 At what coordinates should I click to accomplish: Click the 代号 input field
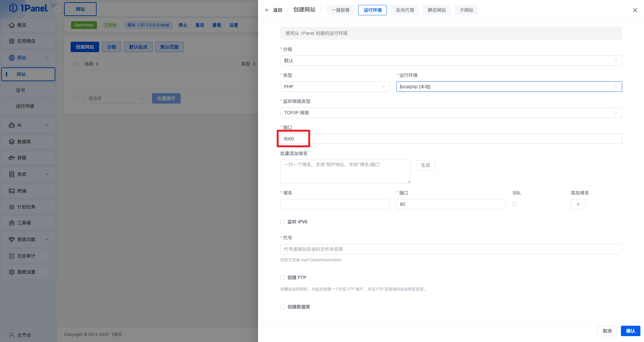[x=451, y=249]
